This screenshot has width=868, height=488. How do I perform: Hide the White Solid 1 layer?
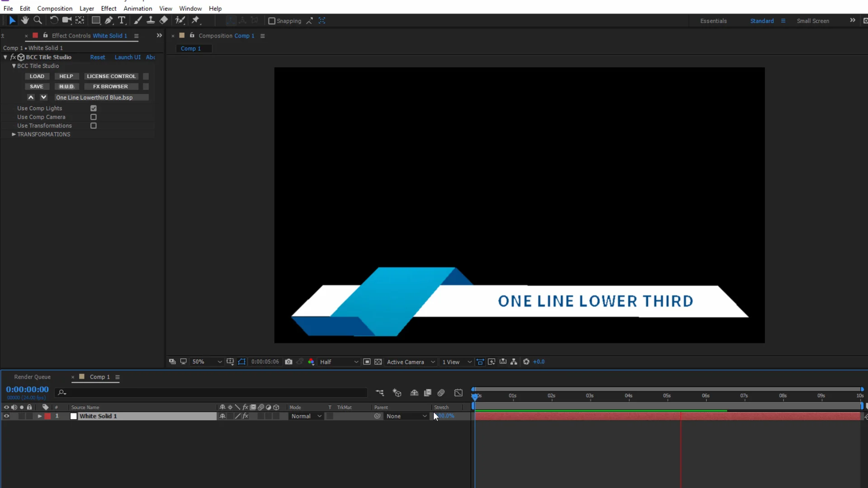pyautogui.click(x=6, y=416)
